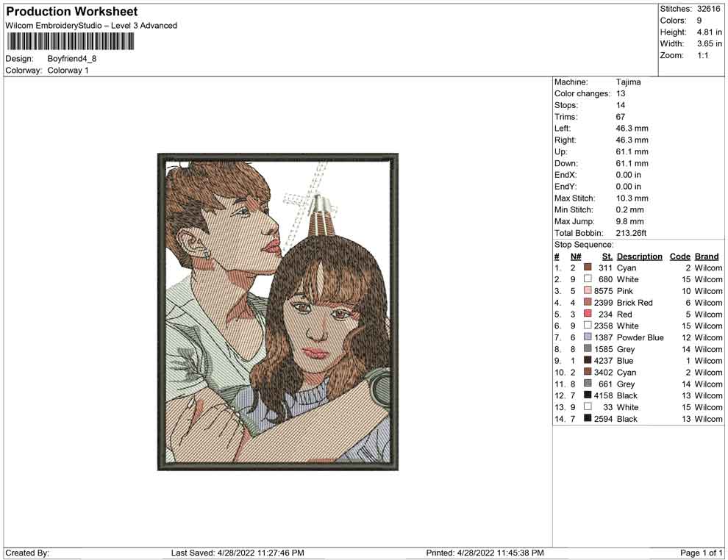Click the embroidered couple design preview

(278, 312)
